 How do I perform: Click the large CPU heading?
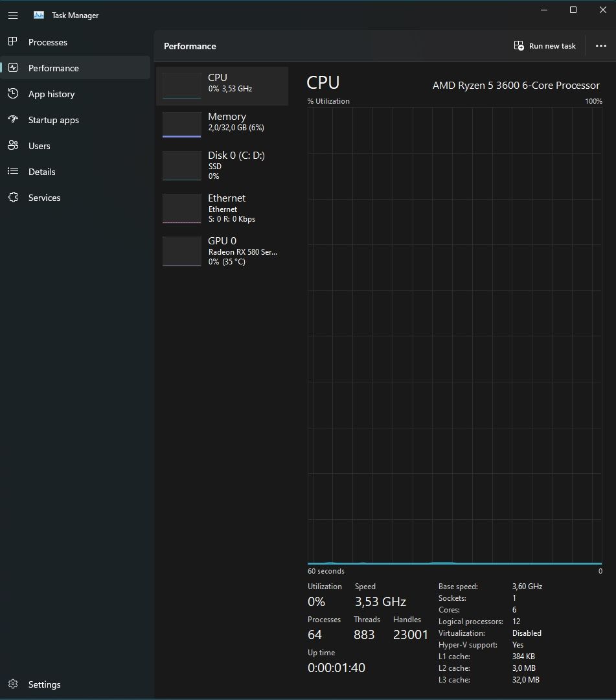[323, 82]
